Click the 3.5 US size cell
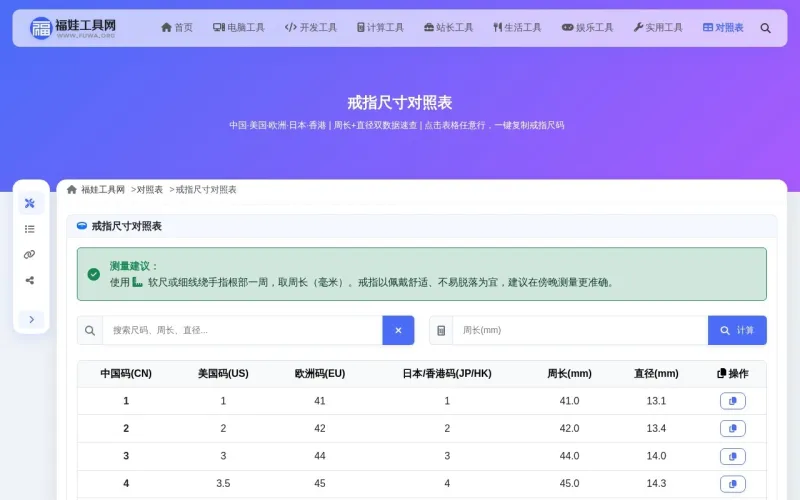This screenshot has height=500, width=800. [x=223, y=484]
